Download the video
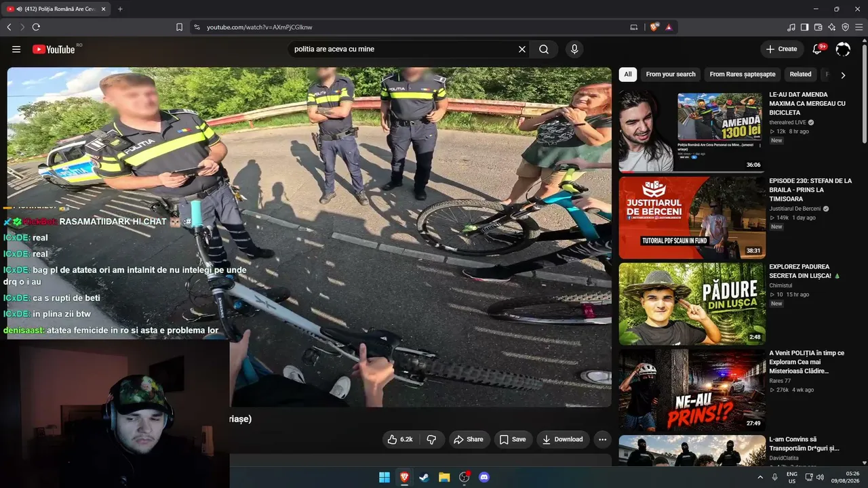This screenshot has height=488, width=868. click(562, 439)
